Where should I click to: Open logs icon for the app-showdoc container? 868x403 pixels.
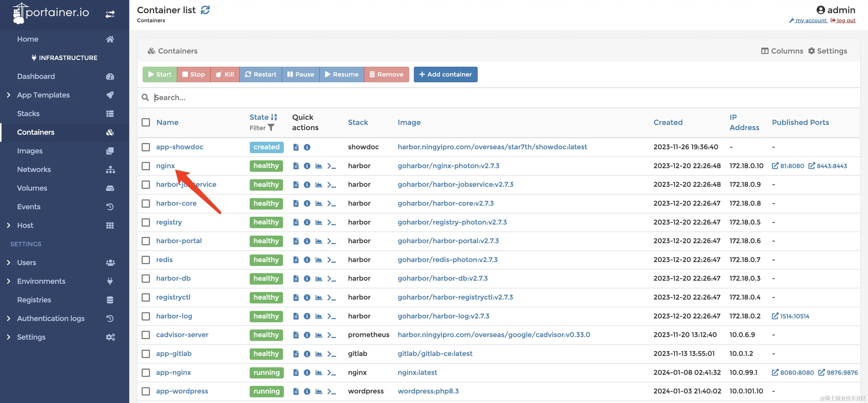[x=296, y=147]
